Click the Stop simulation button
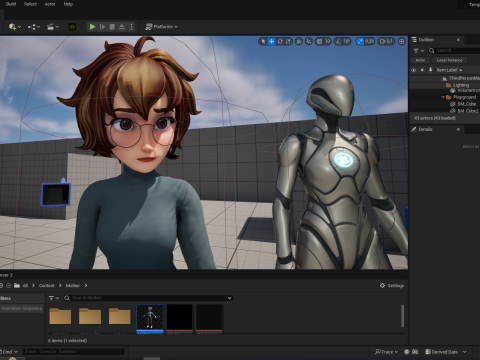This screenshot has width=480, height=360. coord(112,27)
